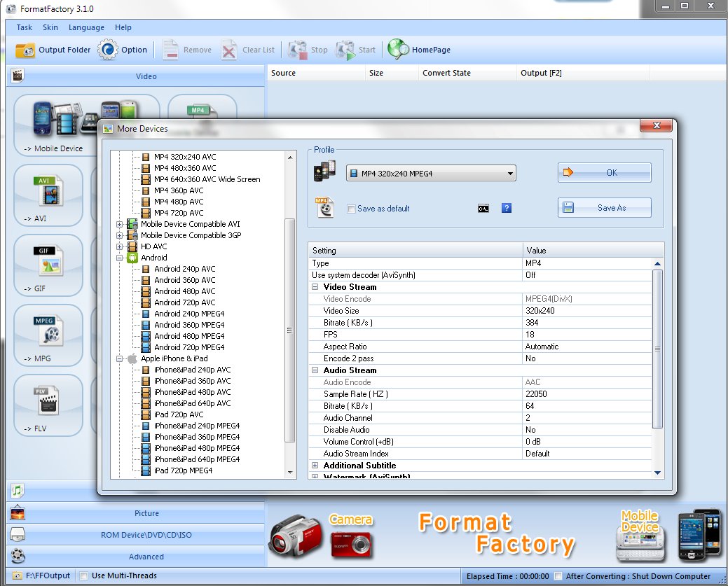Screen dimensions: 728x586
Task: Enable the Save as default checkbox
Action: (x=352, y=209)
